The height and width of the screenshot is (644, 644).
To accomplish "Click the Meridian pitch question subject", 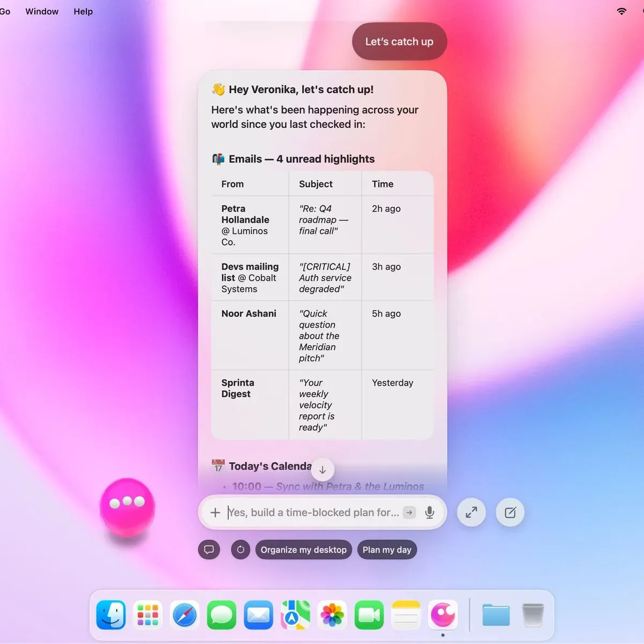I will coord(325,335).
